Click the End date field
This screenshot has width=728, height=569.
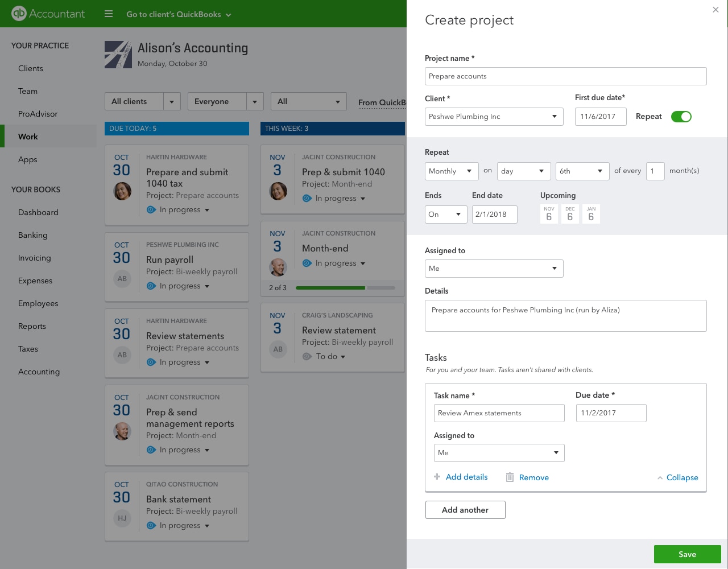495,215
